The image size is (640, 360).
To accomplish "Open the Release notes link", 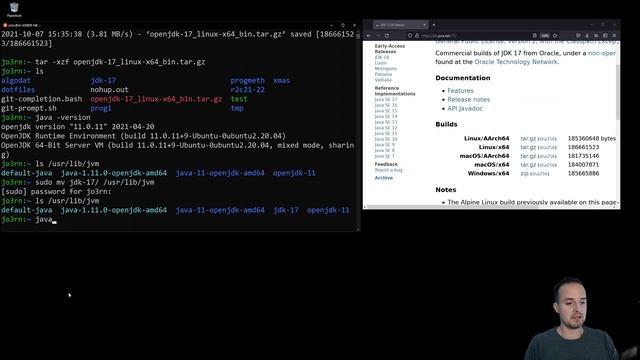I will click(x=469, y=100).
